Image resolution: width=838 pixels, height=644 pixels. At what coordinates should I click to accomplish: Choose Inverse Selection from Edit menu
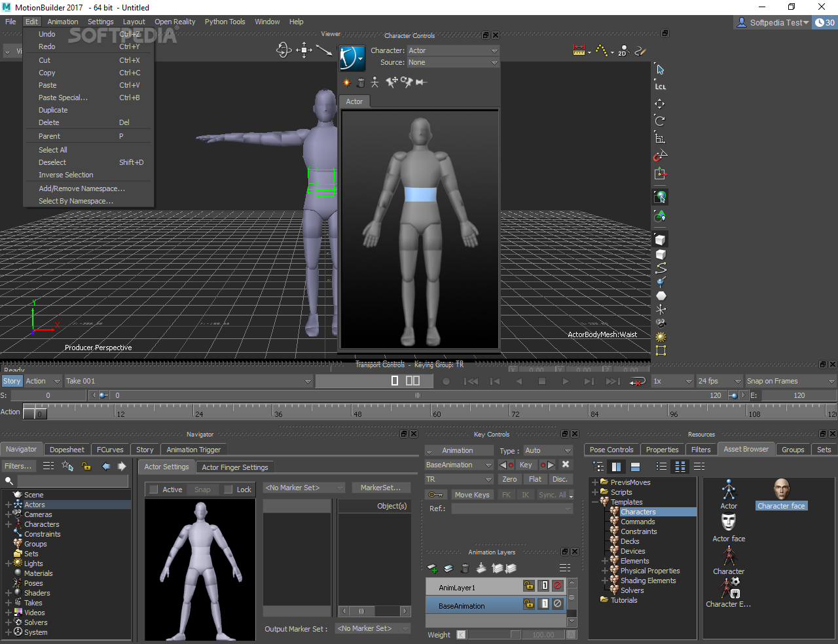click(x=65, y=175)
